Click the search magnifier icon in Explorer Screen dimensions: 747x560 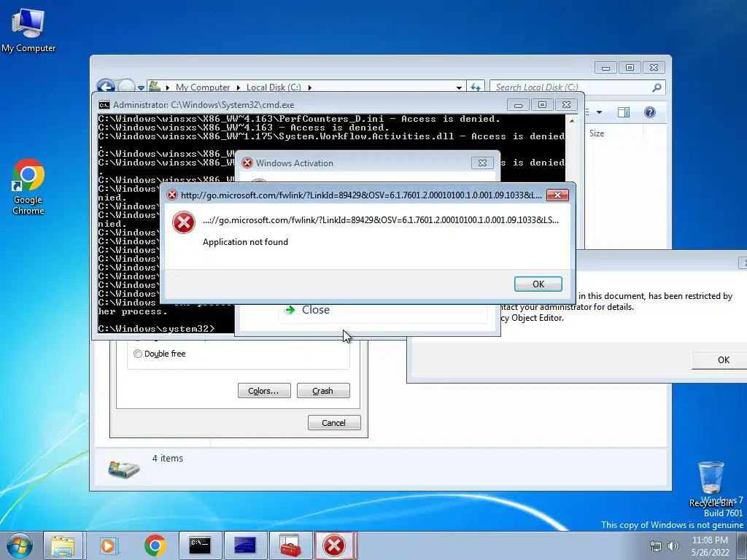click(x=657, y=87)
